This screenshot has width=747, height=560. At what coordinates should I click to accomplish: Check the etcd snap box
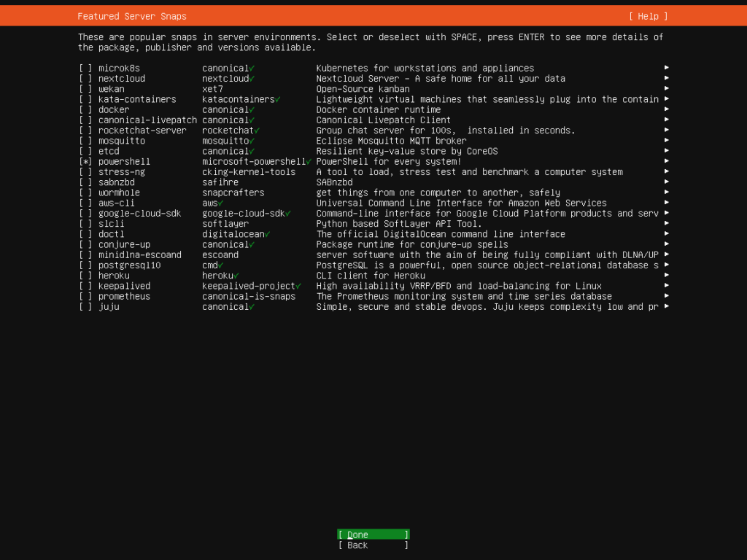pos(86,152)
